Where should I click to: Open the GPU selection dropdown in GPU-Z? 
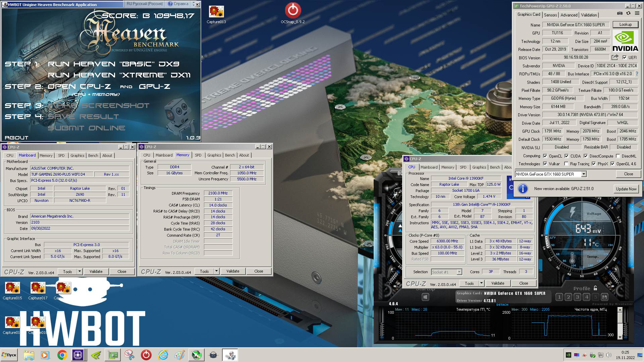(584, 174)
